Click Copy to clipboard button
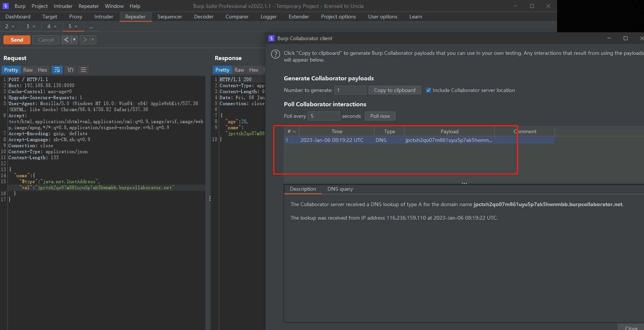 (x=394, y=90)
